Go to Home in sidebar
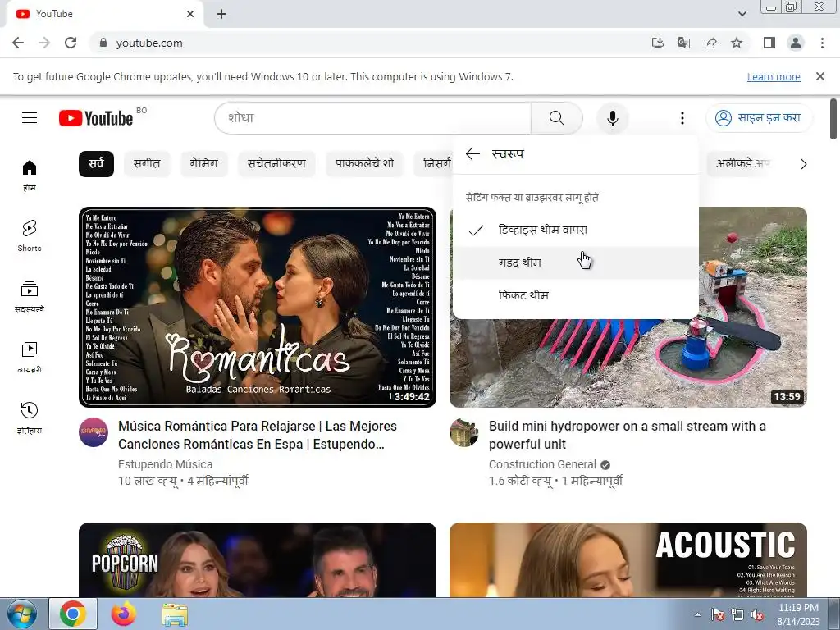Viewport: 840px width, 630px height. tap(30, 176)
